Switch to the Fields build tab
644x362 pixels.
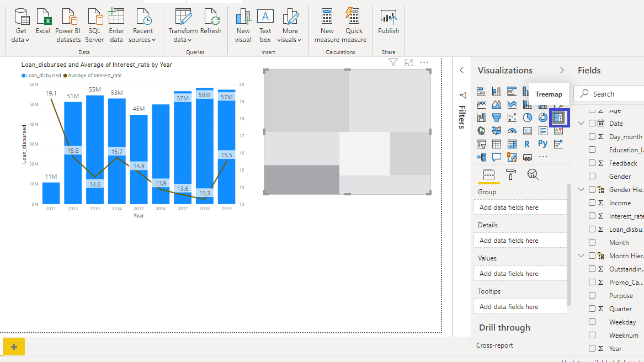pyautogui.click(x=489, y=174)
